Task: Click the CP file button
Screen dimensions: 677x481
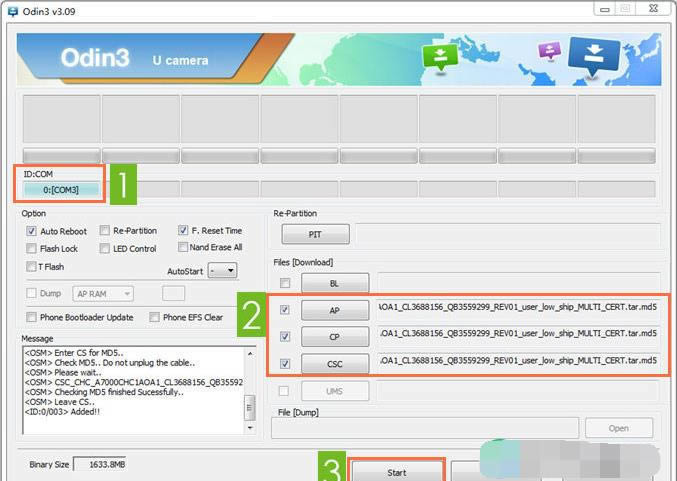Action: click(x=334, y=337)
